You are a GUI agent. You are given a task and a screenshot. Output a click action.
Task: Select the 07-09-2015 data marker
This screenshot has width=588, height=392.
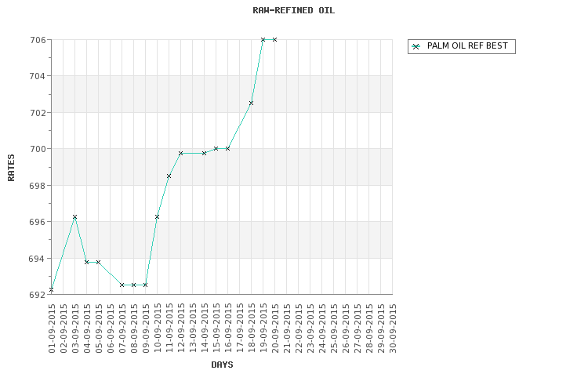(x=122, y=285)
